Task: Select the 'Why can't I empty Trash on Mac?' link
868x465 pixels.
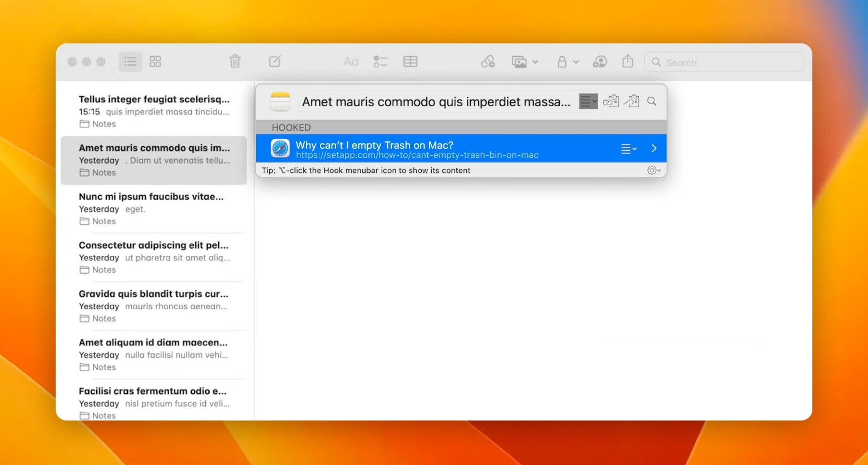Action: click(461, 149)
